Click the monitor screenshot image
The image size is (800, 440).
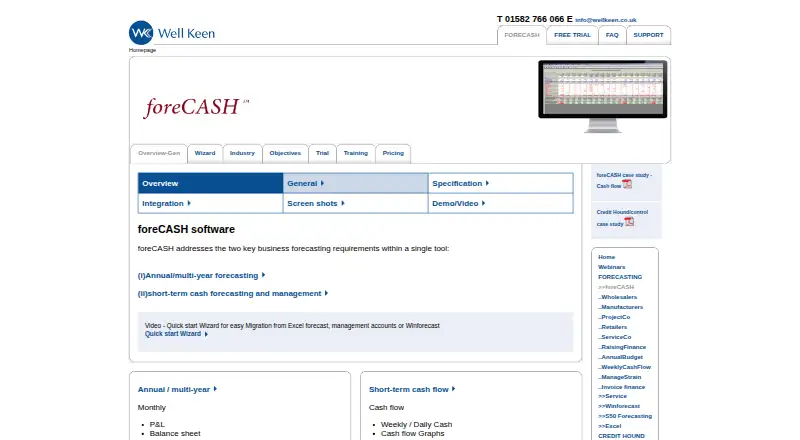click(x=603, y=96)
